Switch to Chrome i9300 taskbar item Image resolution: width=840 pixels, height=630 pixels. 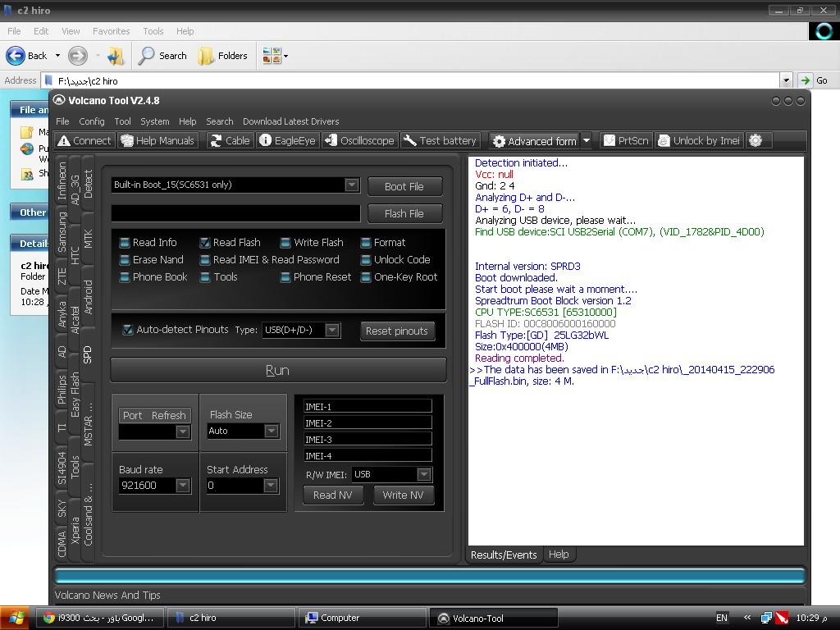99,619
